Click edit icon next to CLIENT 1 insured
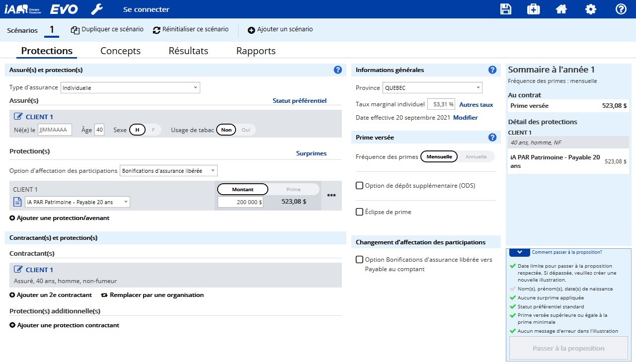Image resolution: width=636 pixels, height=364 pixels. tap(18, 117)
